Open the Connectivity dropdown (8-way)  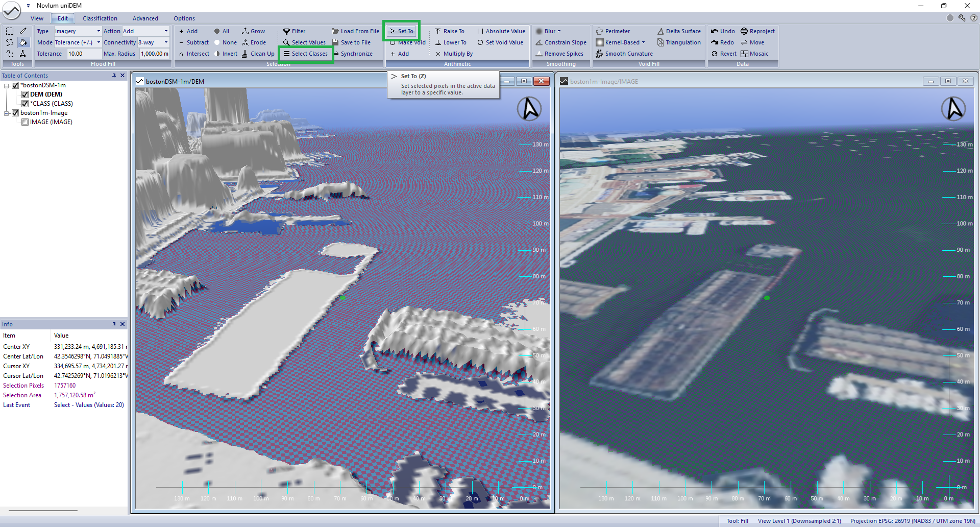(166, 42)
